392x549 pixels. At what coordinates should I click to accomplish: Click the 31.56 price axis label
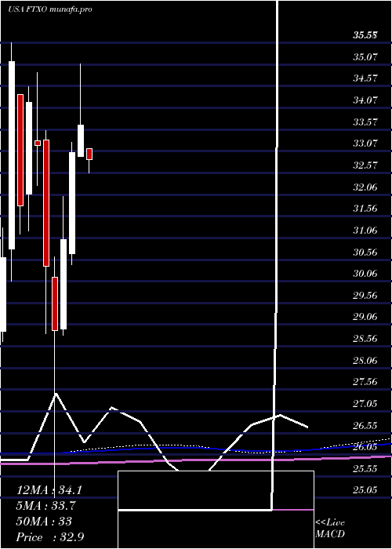pos(365,209)
